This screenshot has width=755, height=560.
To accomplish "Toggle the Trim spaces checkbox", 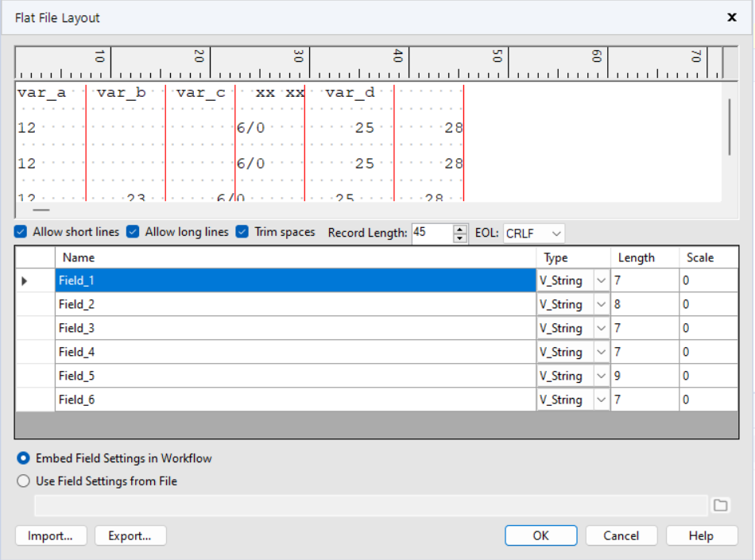I will click(x=242, y=232).
